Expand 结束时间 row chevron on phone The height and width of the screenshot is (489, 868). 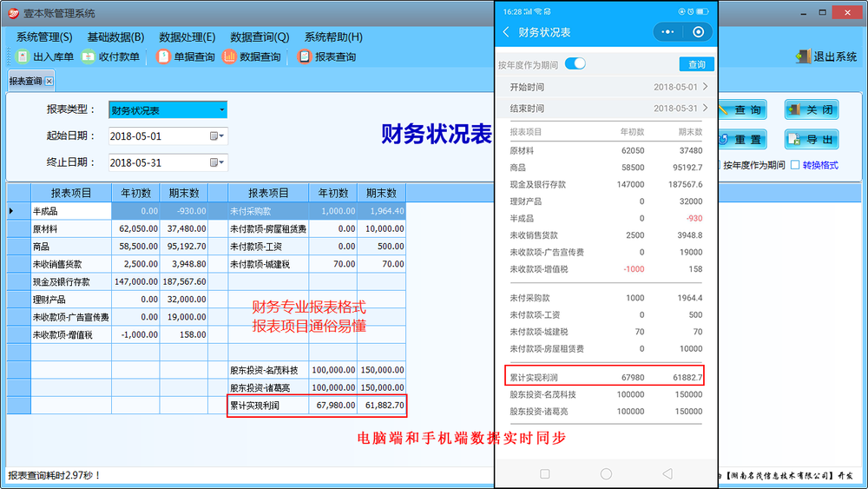[705, 108]
